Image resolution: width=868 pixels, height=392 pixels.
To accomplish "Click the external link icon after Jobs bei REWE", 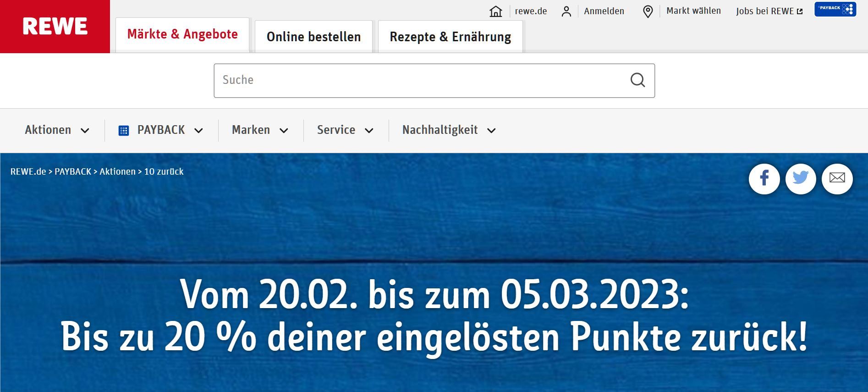I will point(800,11).
